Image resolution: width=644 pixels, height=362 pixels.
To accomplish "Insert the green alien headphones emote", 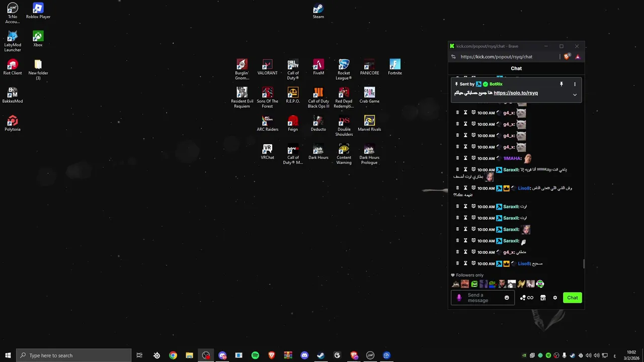I will (x=540, y=284).
